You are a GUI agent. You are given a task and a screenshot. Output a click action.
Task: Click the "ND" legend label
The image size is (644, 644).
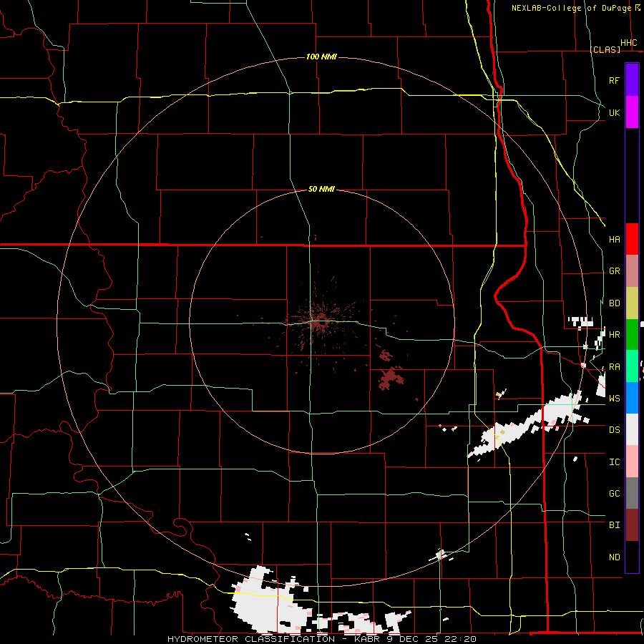[x=614, y=557]
